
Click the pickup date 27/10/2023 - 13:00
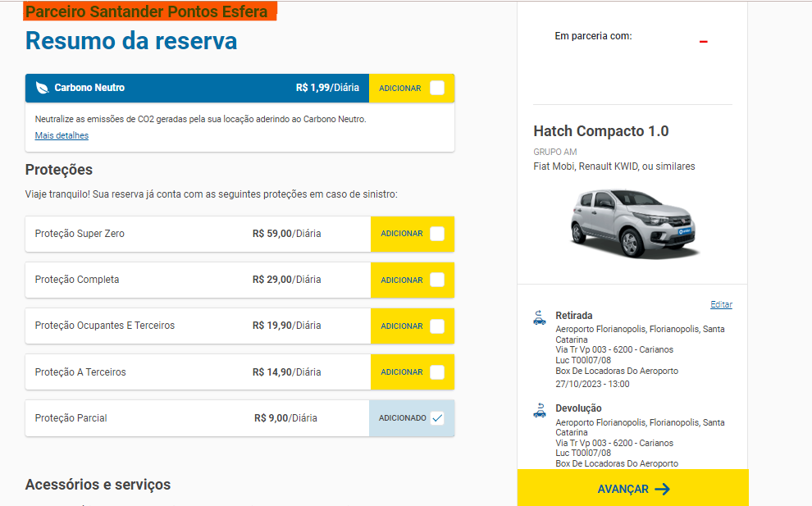(x=592, y=384)
